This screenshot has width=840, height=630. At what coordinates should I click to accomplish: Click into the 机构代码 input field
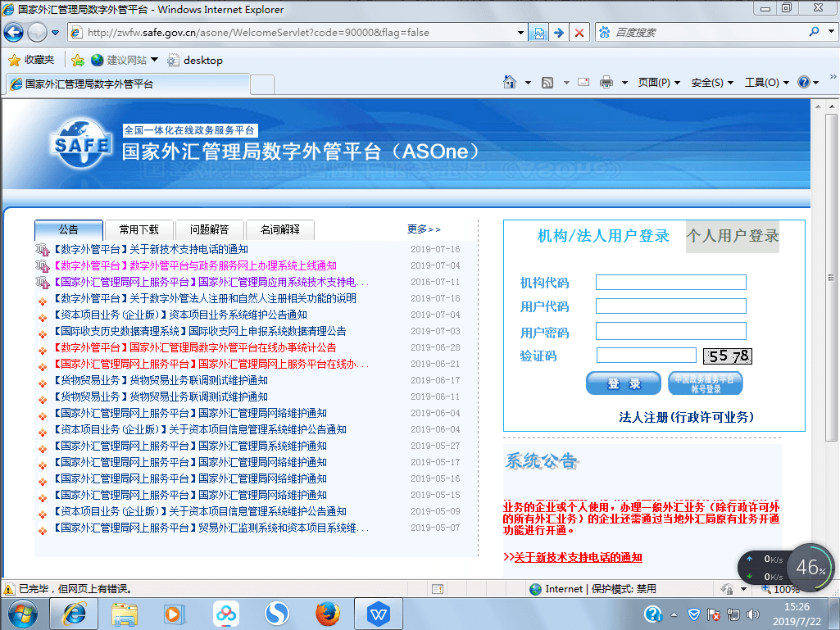pyautogui.click(x=670, y=283)
